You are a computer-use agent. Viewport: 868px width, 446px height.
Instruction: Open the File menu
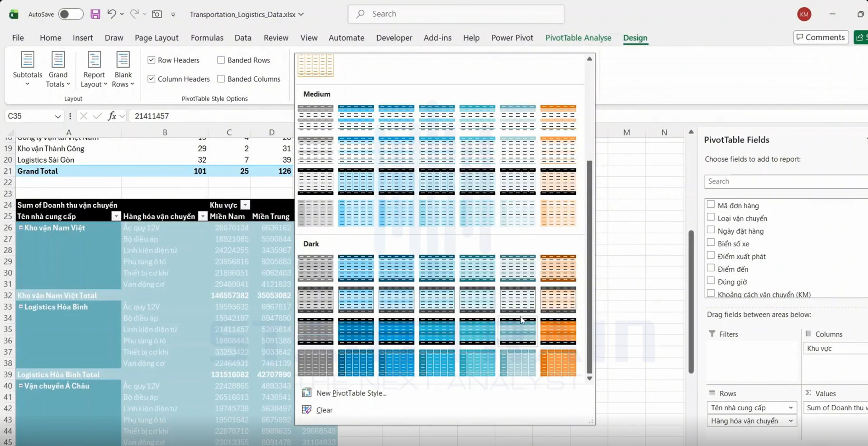coord(18,38)
